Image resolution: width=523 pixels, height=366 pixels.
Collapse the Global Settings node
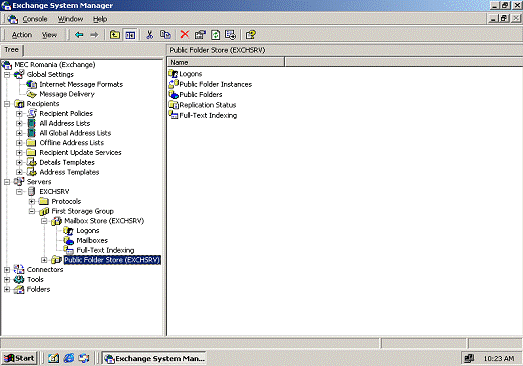click(7, 74)
